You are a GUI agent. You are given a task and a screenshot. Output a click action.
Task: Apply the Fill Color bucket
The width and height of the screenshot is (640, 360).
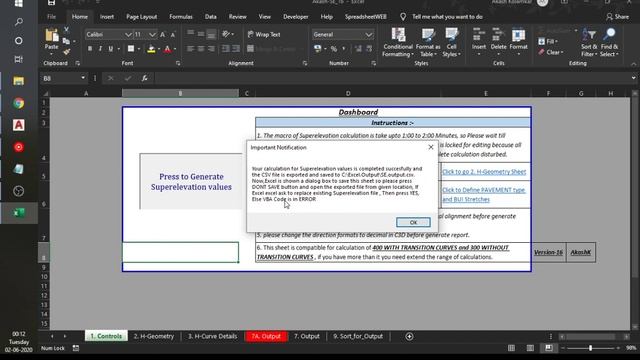(151, 49)
